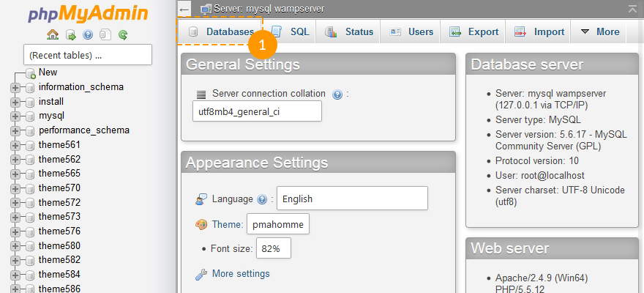Viewport: 644px width, 293px height.
Task: Click the General Settings panel header
Action: point(318,64)
